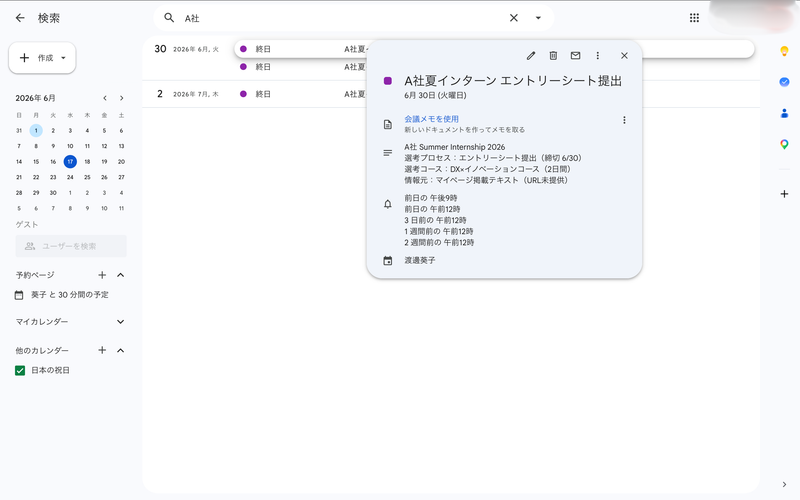Click calendar icon beside 渡邊英子
800x500 pixels.
point(388,261)
